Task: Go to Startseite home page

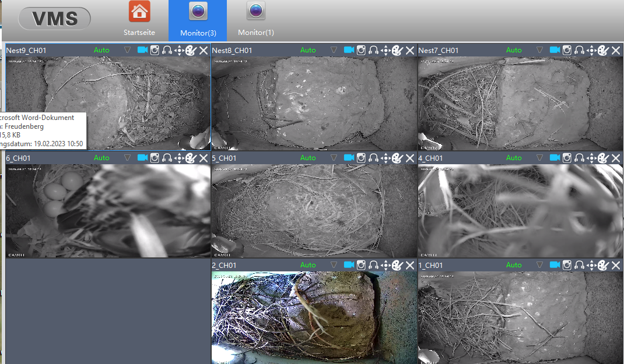Action: 139,20
